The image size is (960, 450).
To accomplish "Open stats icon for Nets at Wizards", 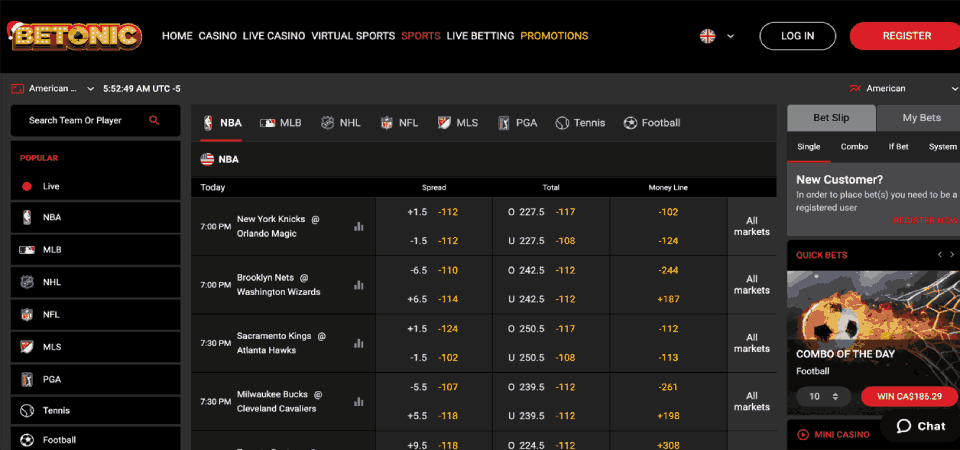I will pyautogui.click(x=358, y=285).
